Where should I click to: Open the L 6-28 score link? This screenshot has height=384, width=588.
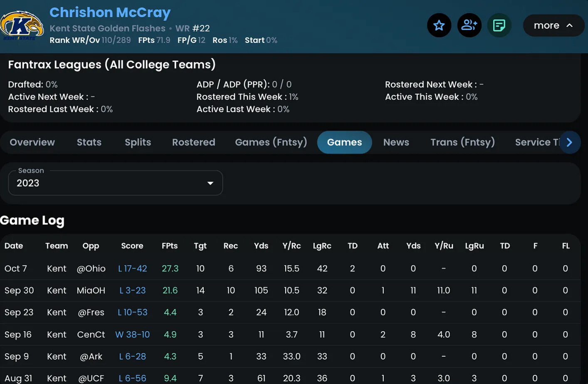[133, 357]
